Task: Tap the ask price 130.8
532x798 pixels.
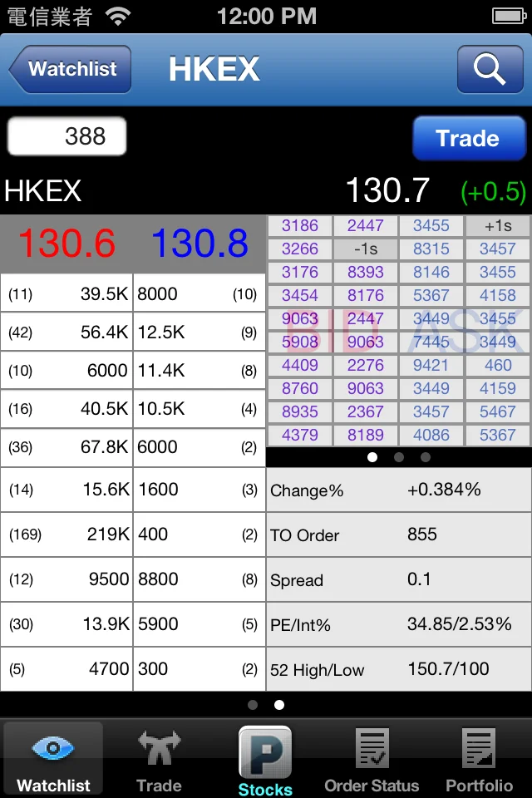Action: [x=199, y=243]
